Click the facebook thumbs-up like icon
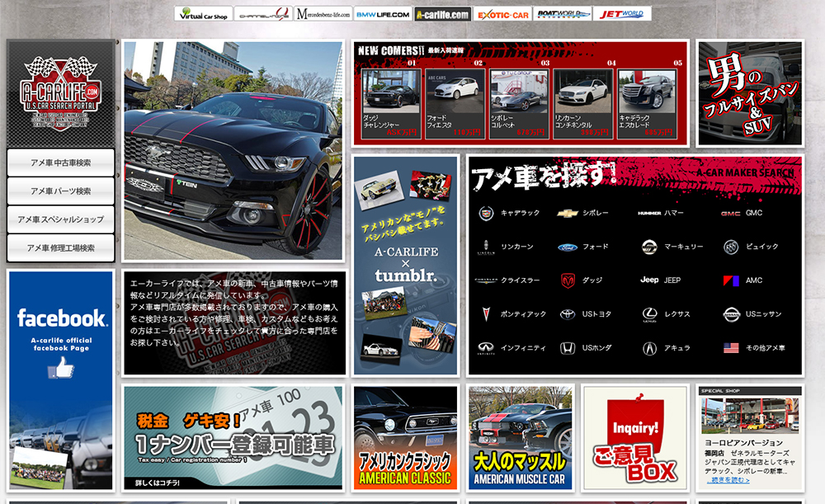 [x=61, y=368]
